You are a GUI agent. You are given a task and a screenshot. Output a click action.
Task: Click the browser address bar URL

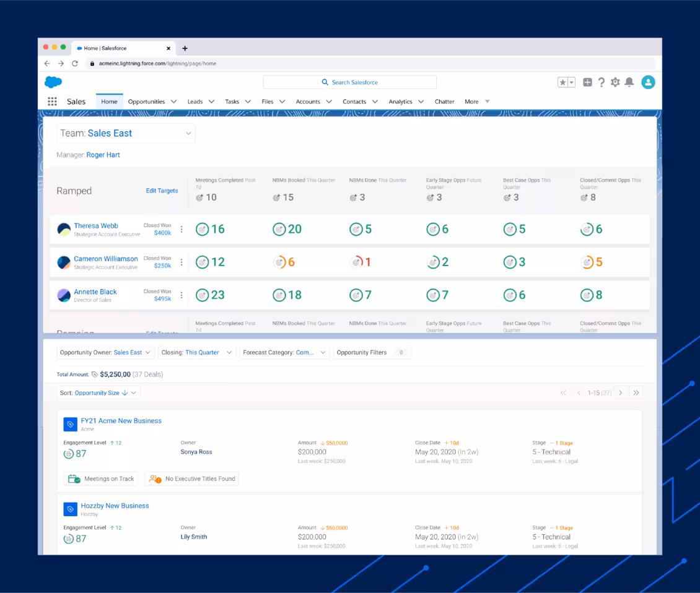[157, 63]
